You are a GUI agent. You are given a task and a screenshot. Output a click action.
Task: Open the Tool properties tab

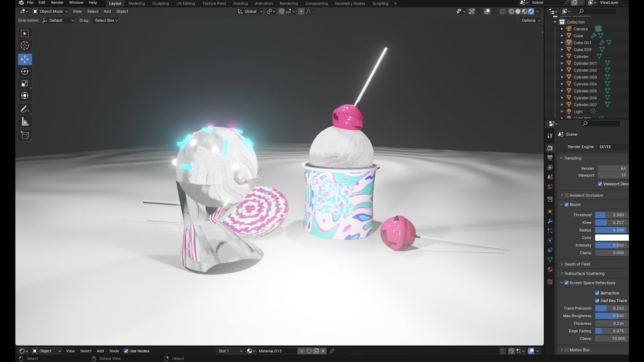tap(550, 136)
